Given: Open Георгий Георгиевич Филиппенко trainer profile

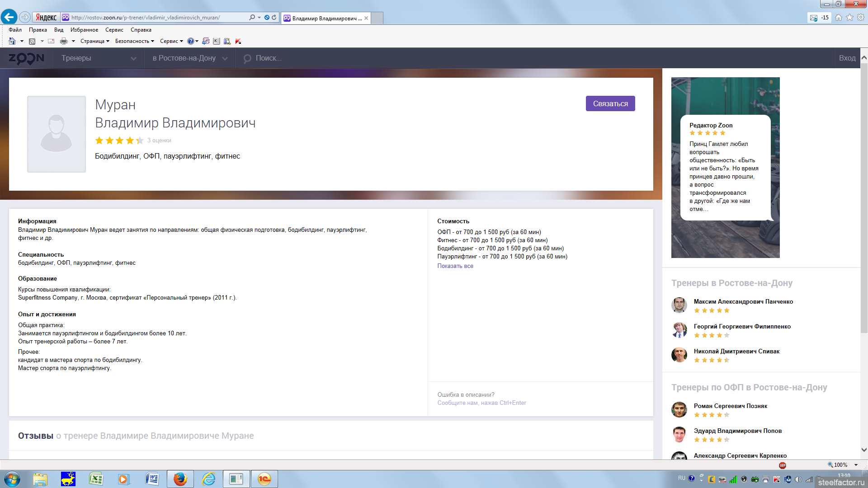Looking at the screenshot, I should tap(742, 327).
